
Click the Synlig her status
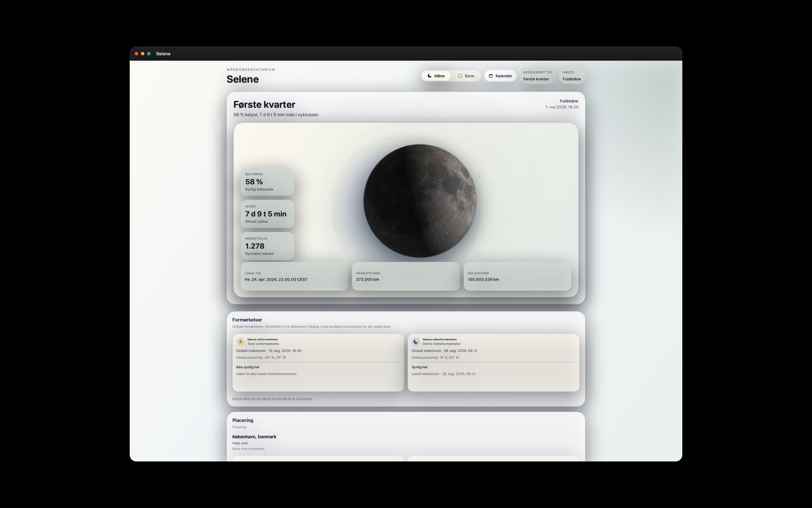[x=420, y=367]
